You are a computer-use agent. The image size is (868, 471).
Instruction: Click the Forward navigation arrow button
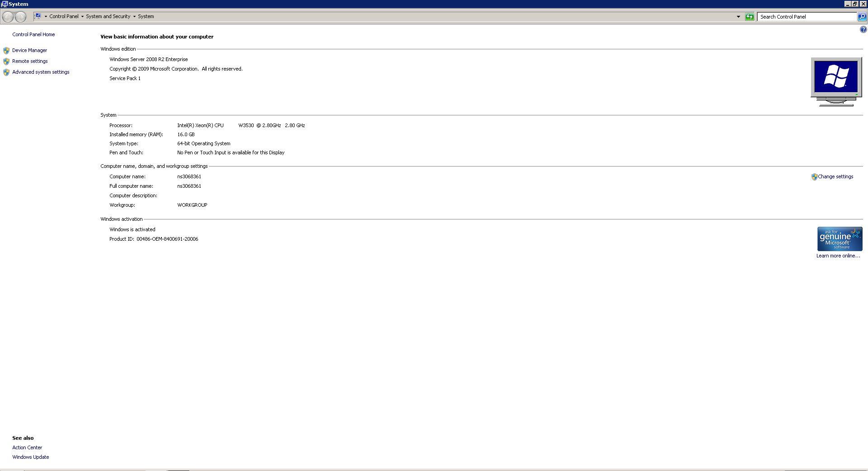click(x=21, y=17)
